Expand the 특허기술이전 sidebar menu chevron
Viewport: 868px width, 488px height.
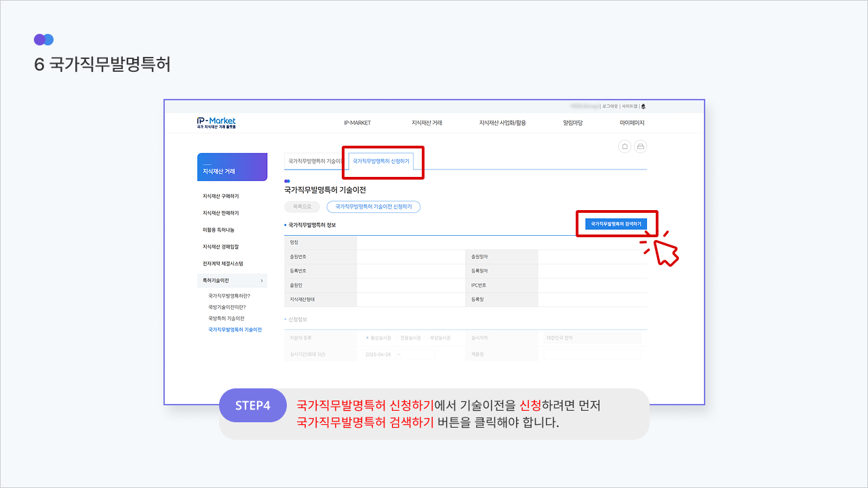(262, 281)
